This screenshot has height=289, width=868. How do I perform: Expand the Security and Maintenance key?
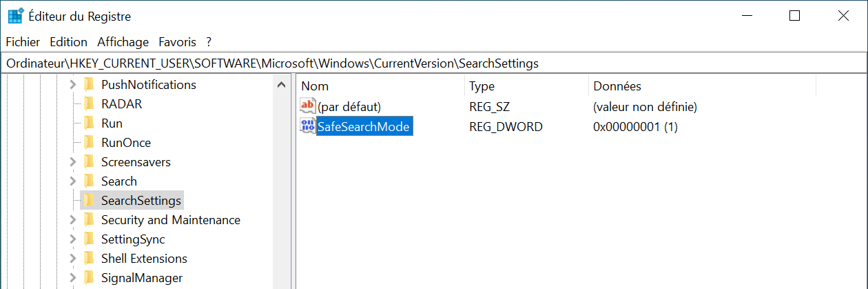tap(73, 220)
